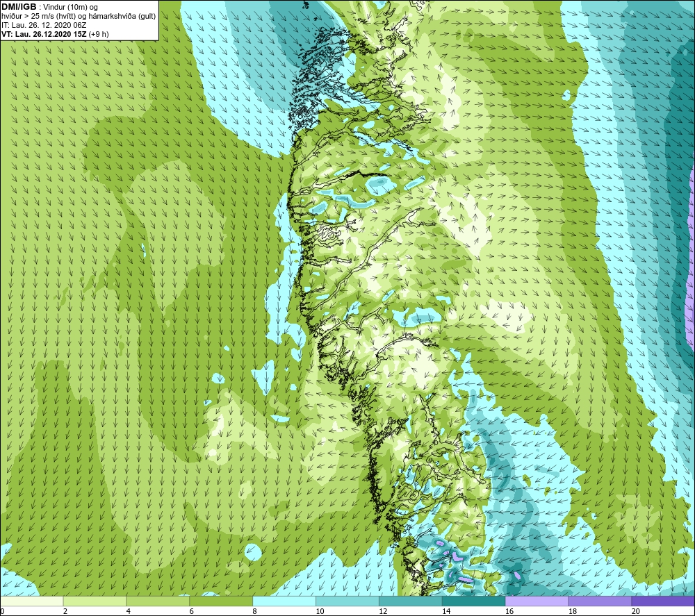
Task: Click the scale label '6'
Action: click(x=192, y=611)
